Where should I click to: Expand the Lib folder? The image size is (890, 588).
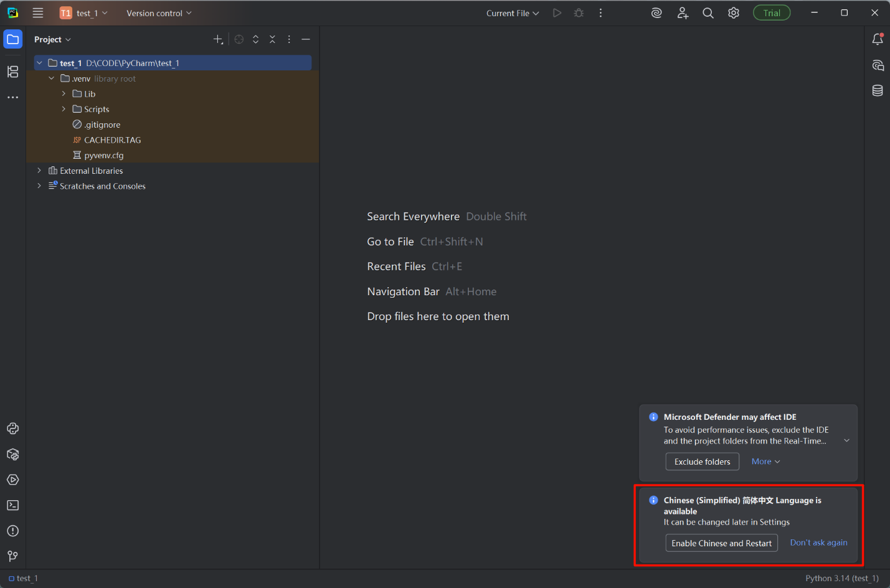point(64,93)
